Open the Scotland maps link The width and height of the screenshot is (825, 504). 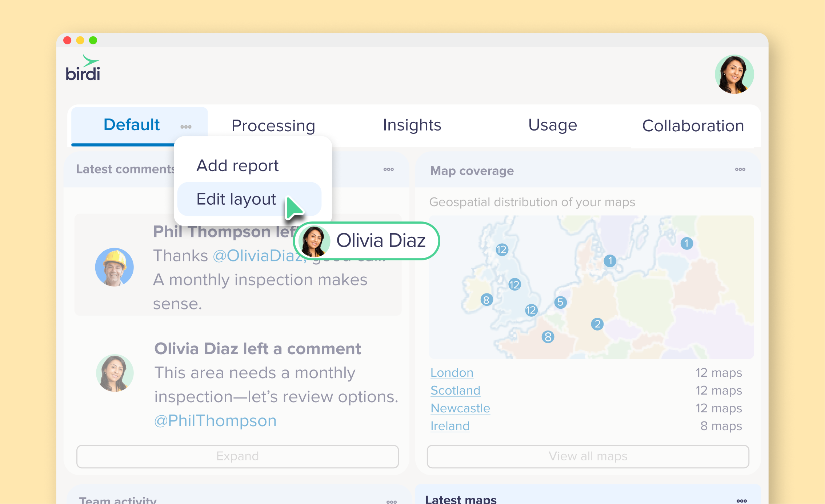[x=455, y=391]
